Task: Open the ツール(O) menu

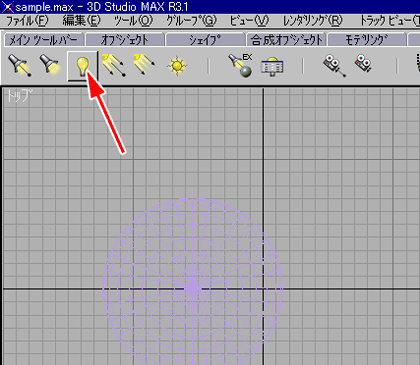Action: coord(133,21)
